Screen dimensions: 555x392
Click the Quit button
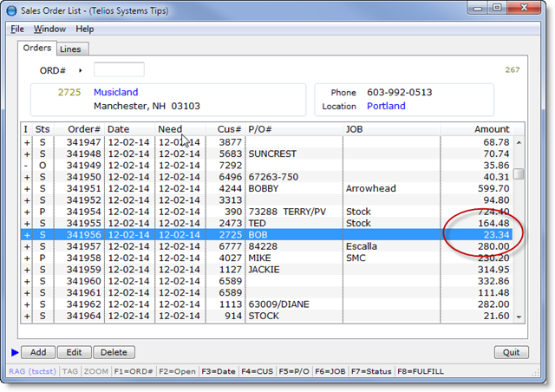tap(511, 352)
